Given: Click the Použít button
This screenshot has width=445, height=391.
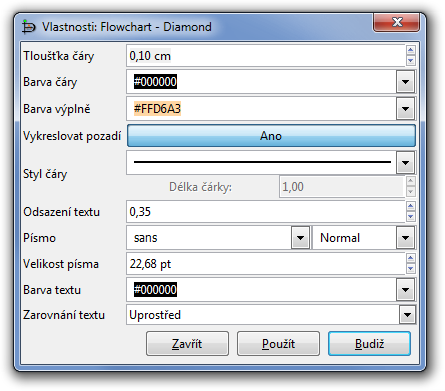Looking at the screenshot, I should tap(278, 344).
